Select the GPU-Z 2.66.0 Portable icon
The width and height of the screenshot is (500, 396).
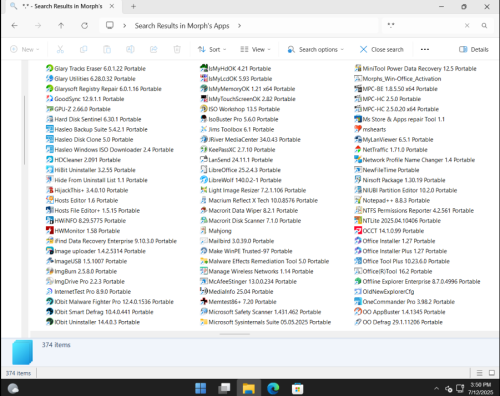coord(49,109)
